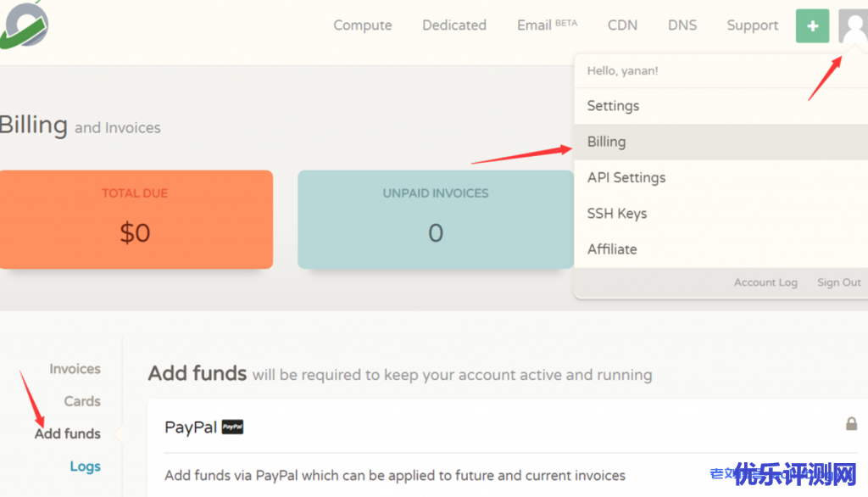Navigate to the CDN page
This screenshot has height=497, width=868.
[622, 25]
